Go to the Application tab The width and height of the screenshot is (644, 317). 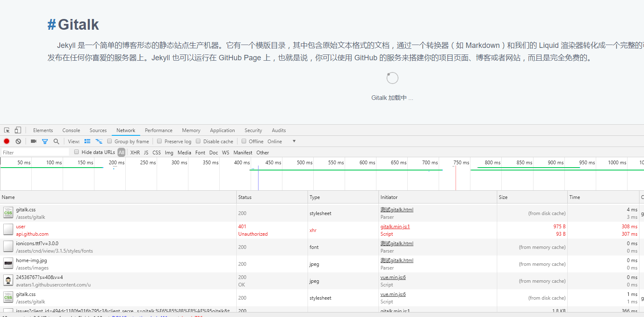222,130
